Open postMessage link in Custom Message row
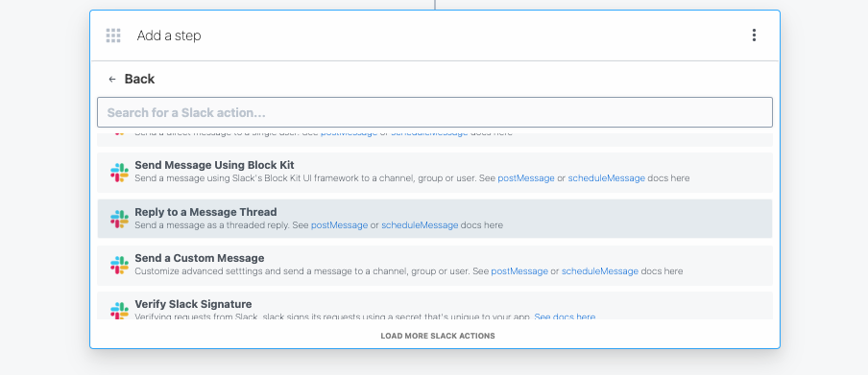Image resolution: width=868 pixels, height=375 pixels. 519,271
